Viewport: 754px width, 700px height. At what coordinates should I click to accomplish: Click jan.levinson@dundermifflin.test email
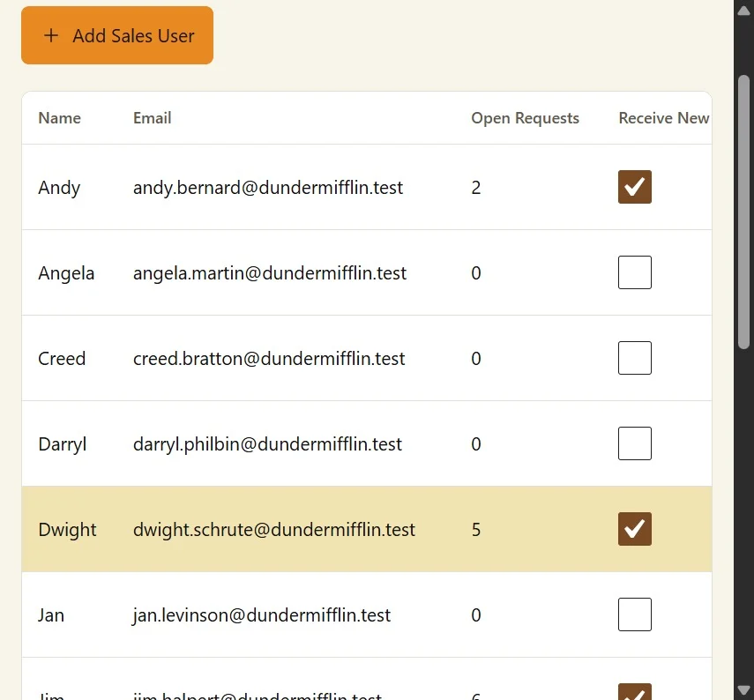point(262,615)
